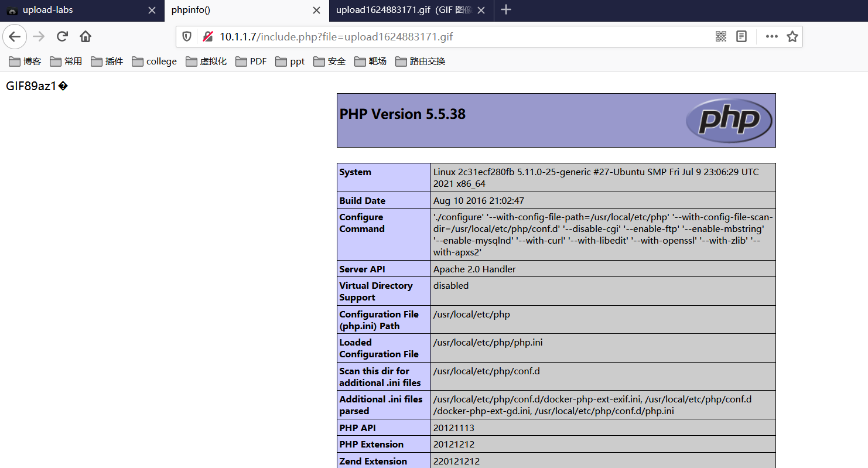Open the PDF bookmark folder
This screenshot has width=868, height=468.
point(251,62)
